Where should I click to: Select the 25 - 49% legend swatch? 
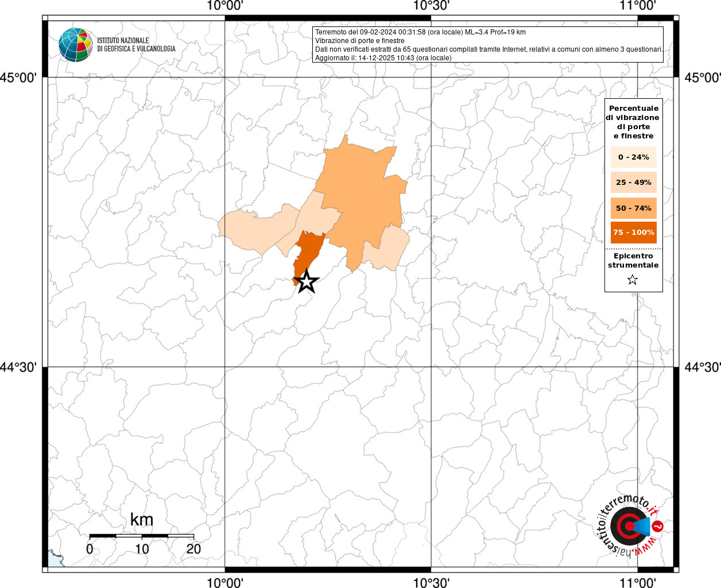[634, 182]
